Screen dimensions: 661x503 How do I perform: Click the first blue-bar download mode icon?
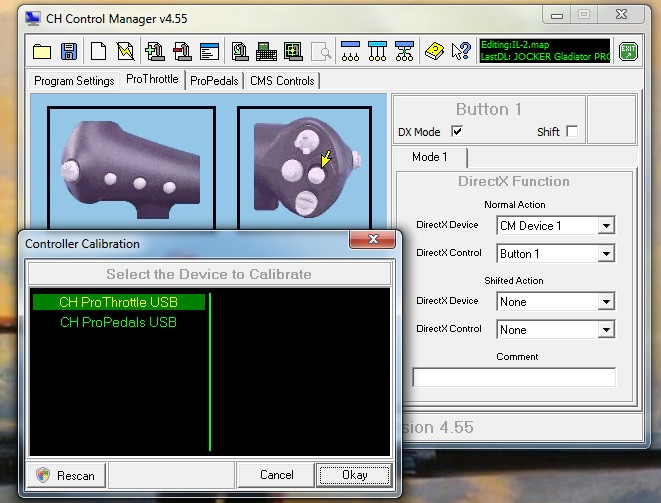350,51
